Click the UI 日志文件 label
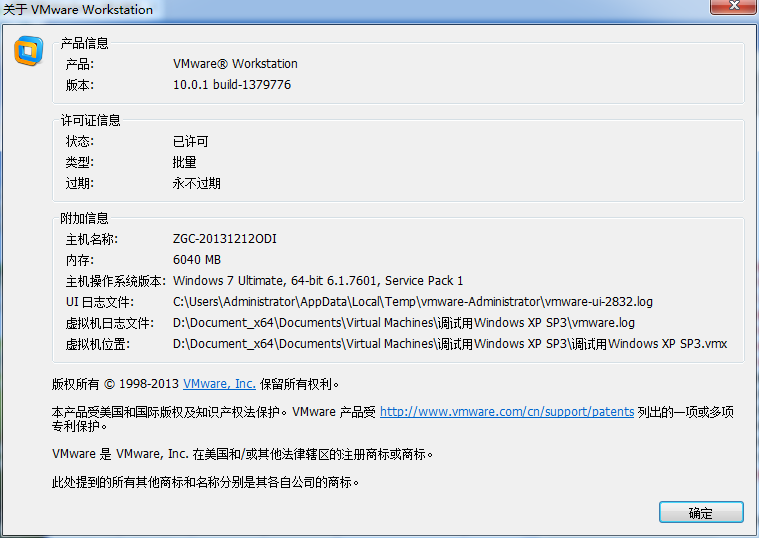This screenshot has width=759, height=538. tap(100, 302)
